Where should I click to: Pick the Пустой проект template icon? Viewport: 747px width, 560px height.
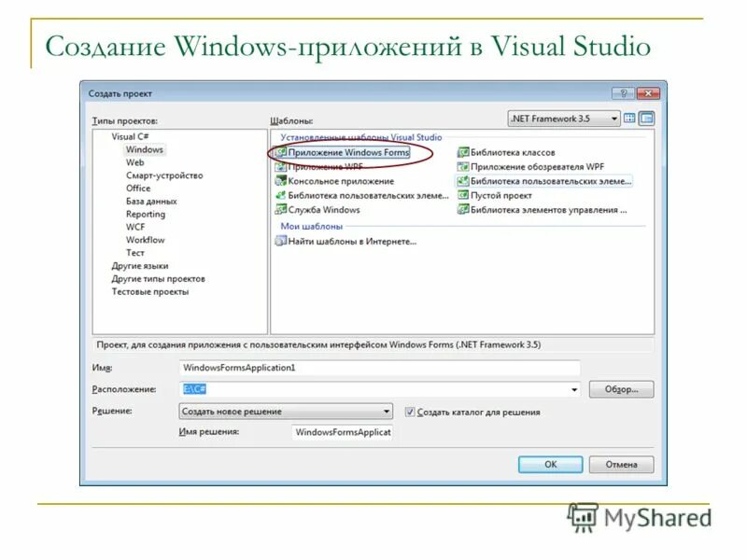click(x=463, y=195)
